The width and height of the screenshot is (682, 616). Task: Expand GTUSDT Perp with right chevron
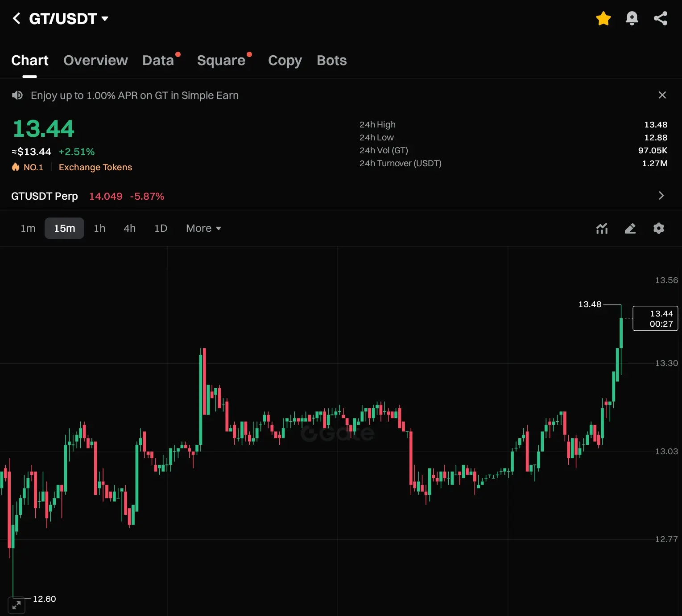661,196
